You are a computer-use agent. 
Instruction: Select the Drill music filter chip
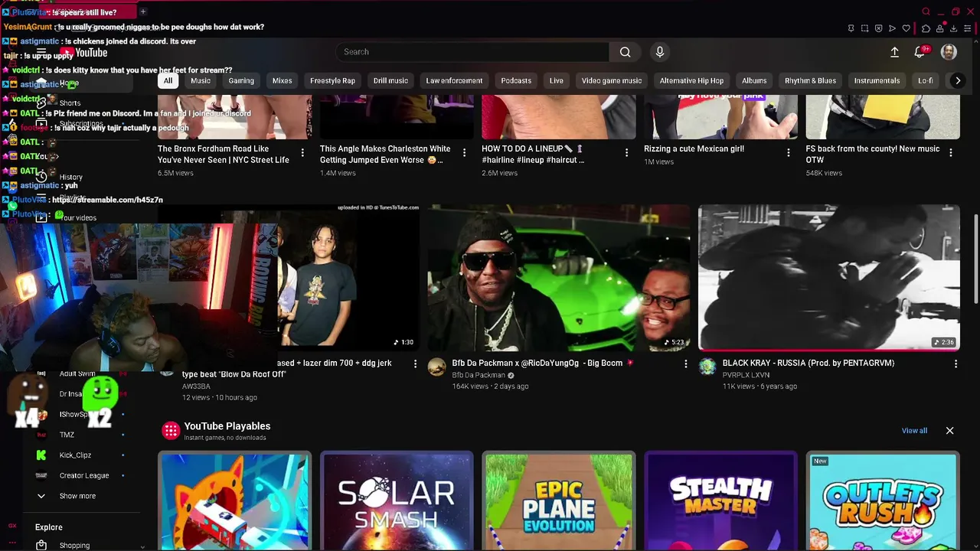pyautogui.click(x=390, y=80)
